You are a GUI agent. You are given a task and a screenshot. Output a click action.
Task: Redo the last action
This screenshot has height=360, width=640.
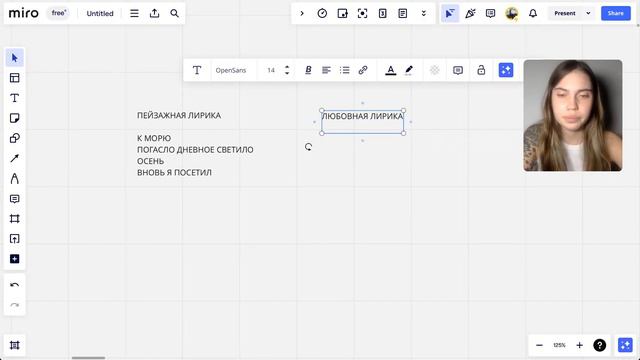click(15, 305)
